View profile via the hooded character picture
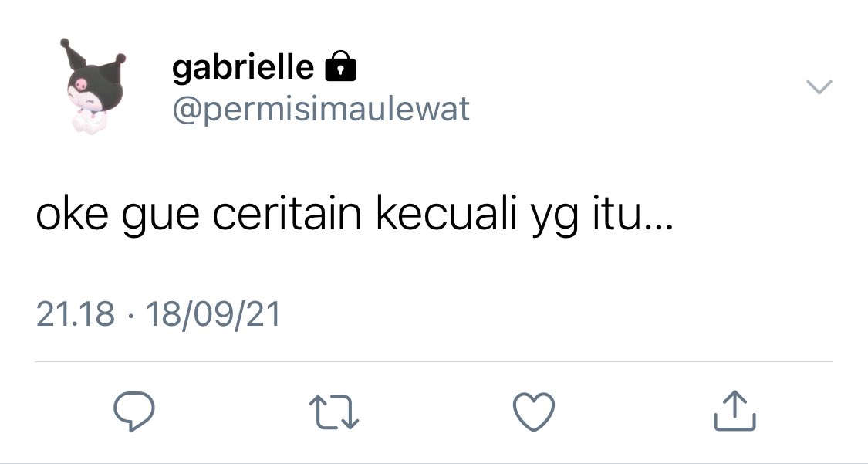 click(x=93, y=85)
